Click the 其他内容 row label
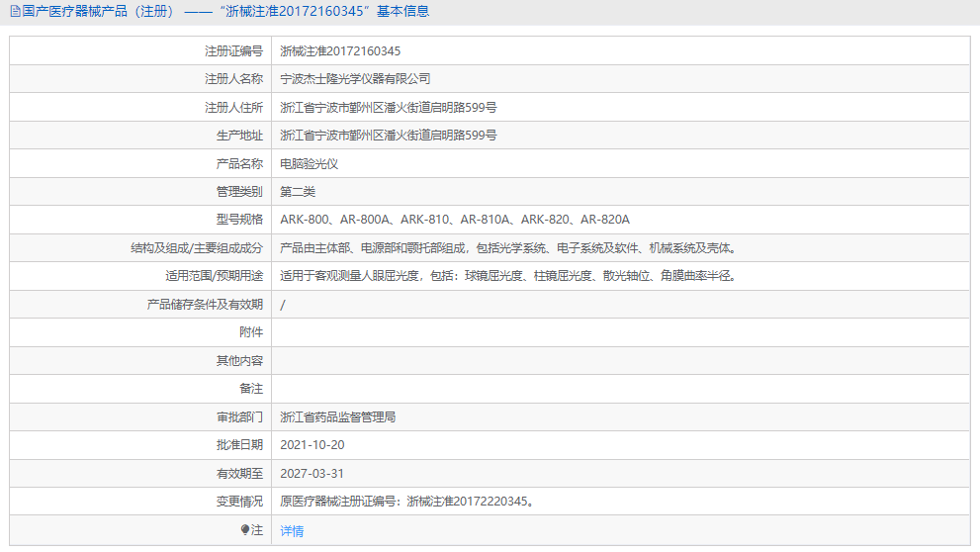The height and width of the screenshot is (552, 980). pos(239,361)
